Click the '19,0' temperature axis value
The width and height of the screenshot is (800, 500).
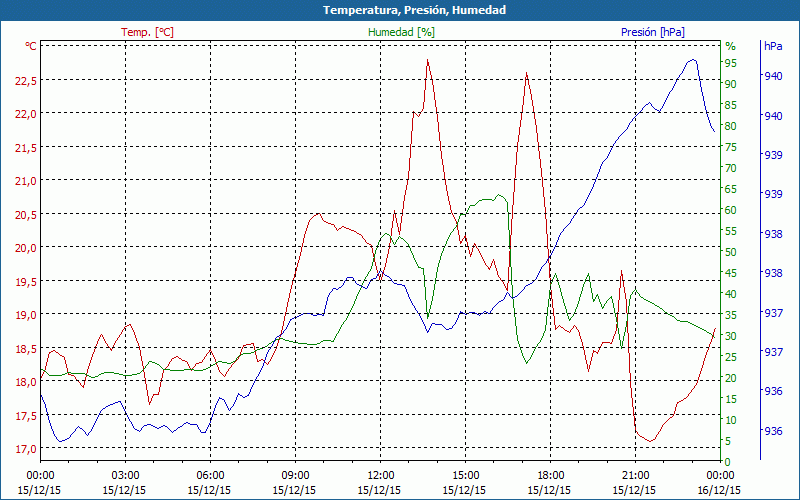point(24,315)
